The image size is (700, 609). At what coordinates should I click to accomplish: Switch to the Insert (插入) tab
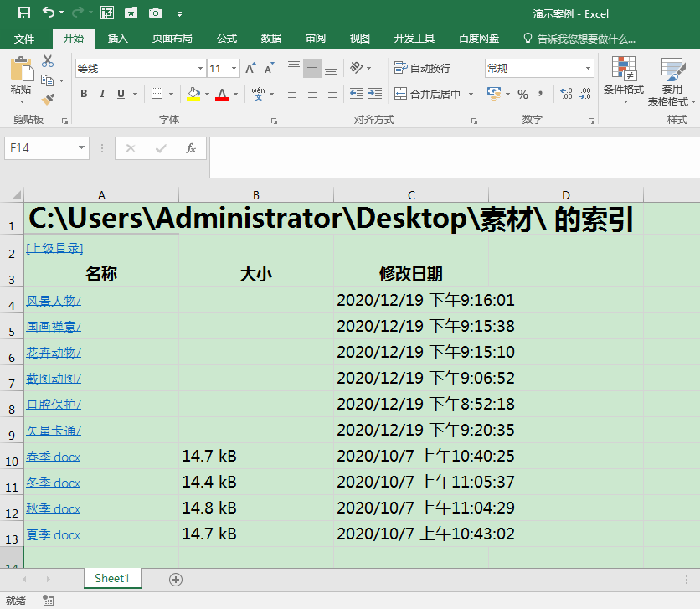tap(118, 39)
